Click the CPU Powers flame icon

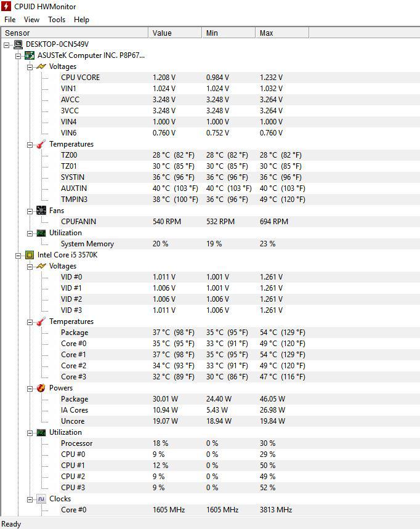click(x=41, y=388)
